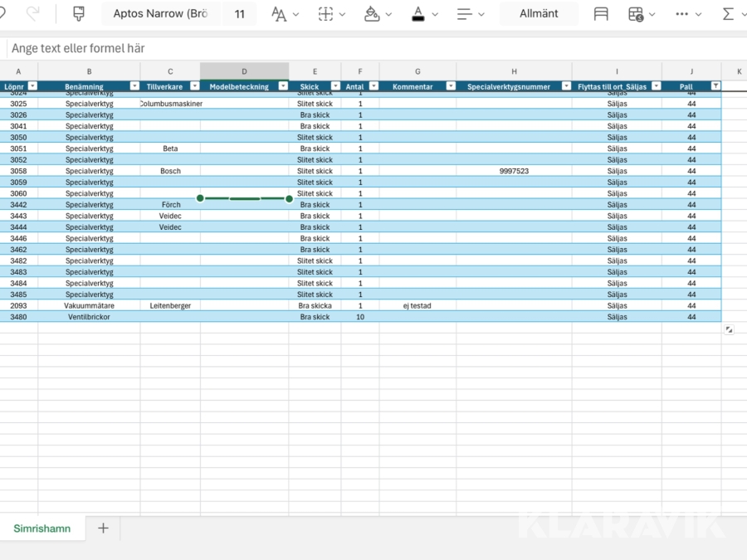Open the Allmänt number format box
The height and width of the screenshot is (560, 747).
(539, 14)
